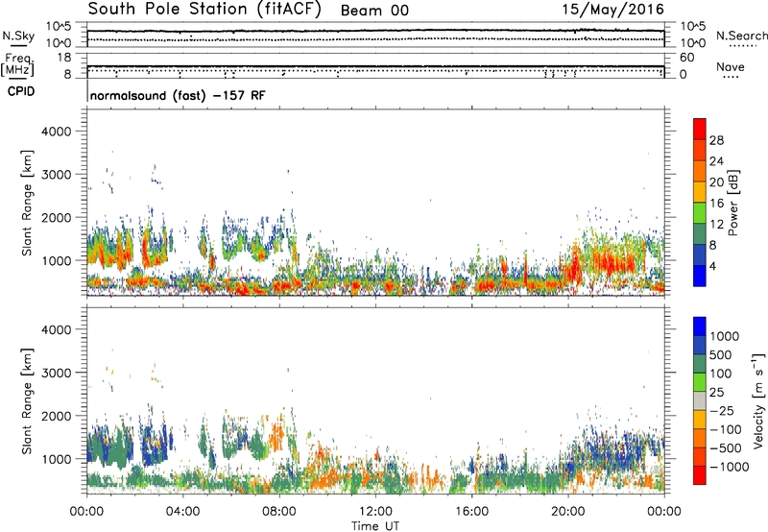768x532 pixels.
Task: Click the right '10^0' noise axis tick
Action: [692, 43]
